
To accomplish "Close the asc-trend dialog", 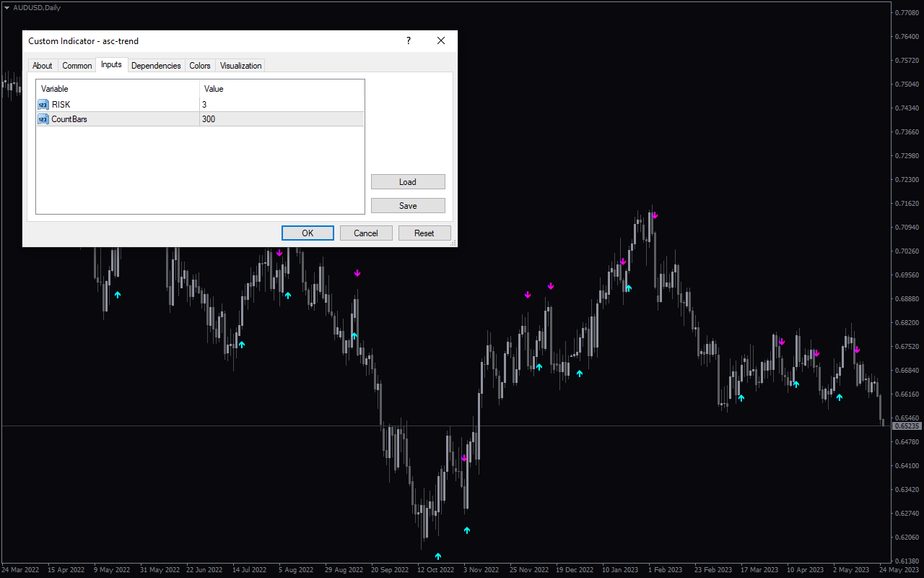I will tap(441, 41).
